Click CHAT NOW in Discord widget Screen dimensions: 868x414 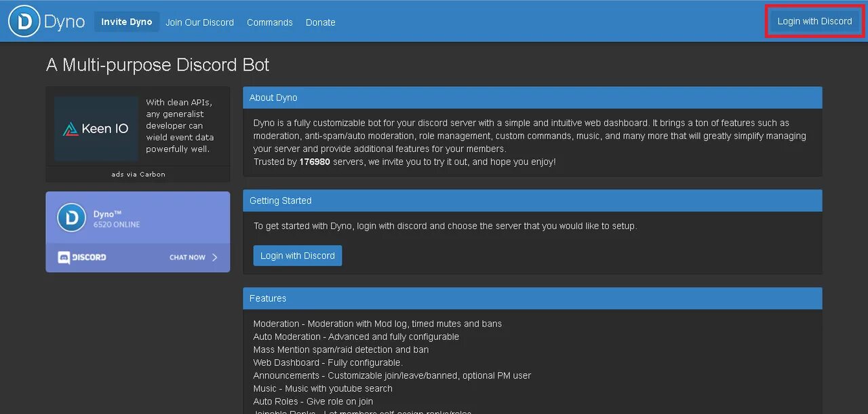point(187,257)
